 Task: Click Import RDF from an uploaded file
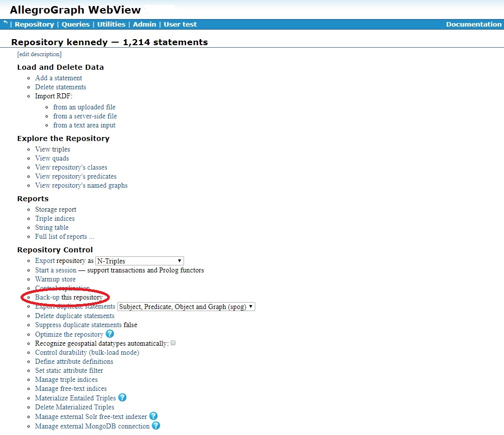pyautogui.click(x=84, y=107)
